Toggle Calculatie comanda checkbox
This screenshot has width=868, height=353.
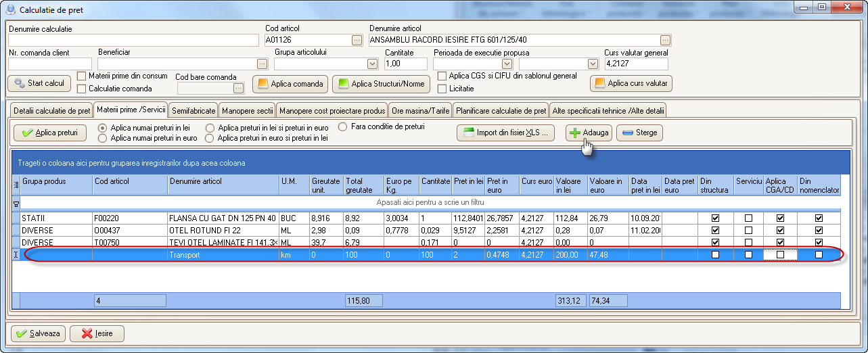coord(82,89)
